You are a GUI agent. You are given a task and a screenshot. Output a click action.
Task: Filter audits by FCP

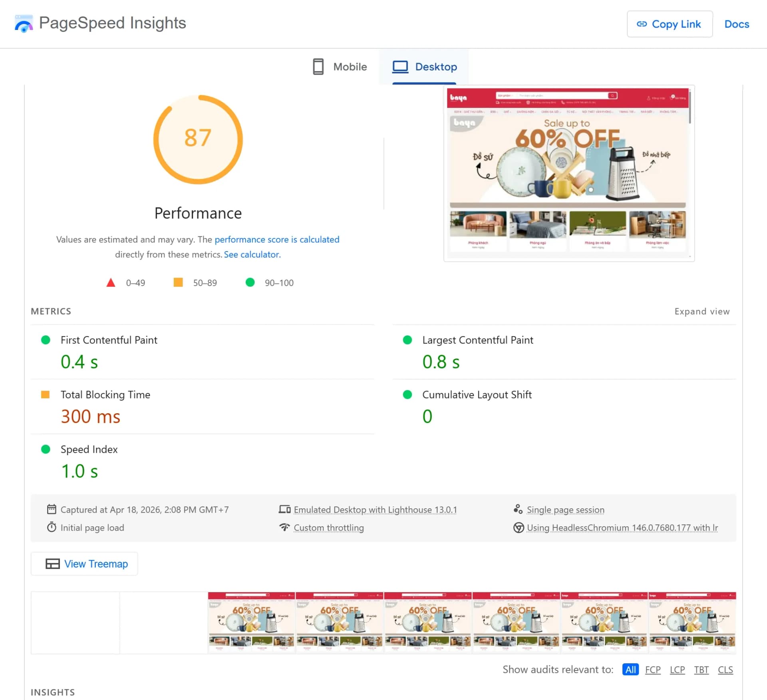tap(652, 669)
